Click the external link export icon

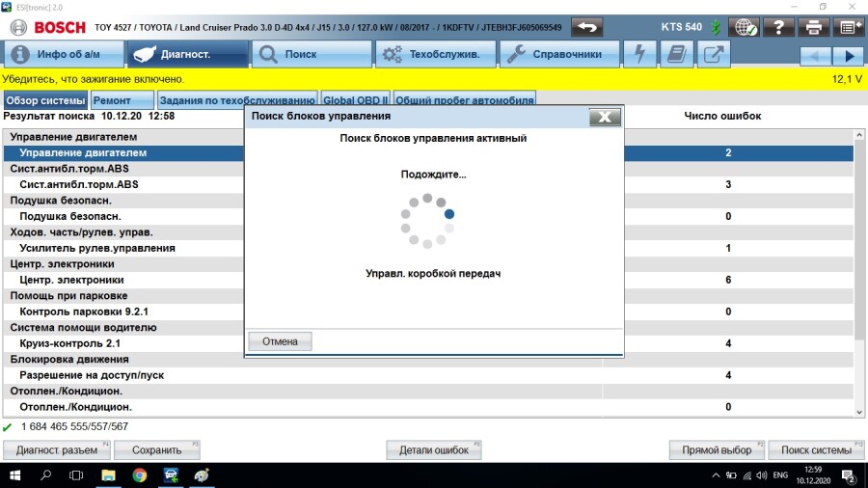pos(714,54)
